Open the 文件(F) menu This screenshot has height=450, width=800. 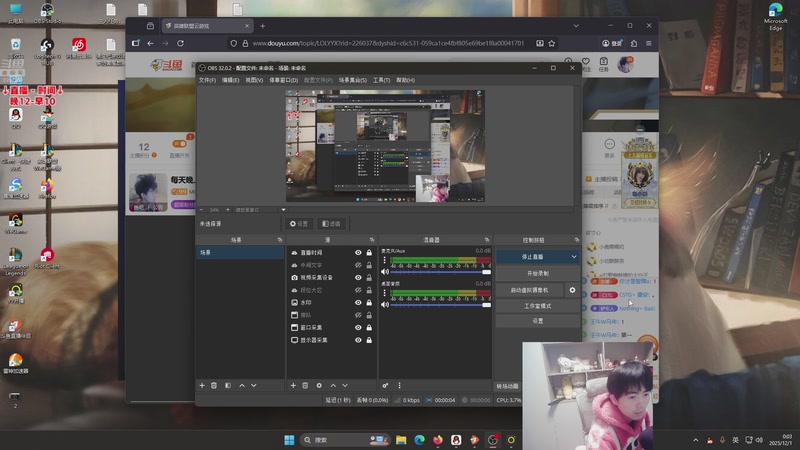[x=206, y=79]
